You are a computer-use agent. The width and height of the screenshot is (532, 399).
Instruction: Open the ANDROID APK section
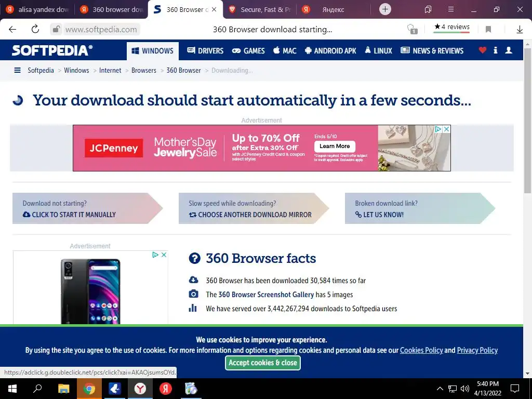coord(330,51)
